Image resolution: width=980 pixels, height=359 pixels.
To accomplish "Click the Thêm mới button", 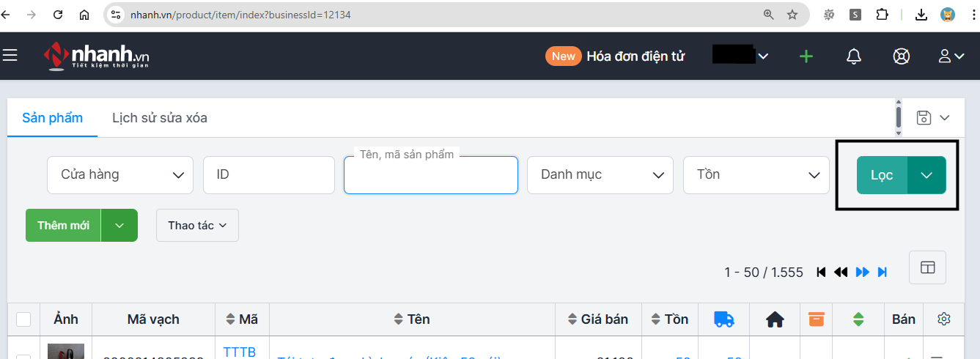I will 63,226.
